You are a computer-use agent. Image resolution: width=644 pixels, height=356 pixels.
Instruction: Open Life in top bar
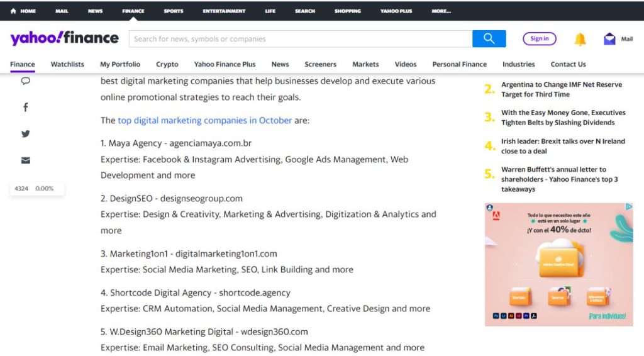click(270, 11)
